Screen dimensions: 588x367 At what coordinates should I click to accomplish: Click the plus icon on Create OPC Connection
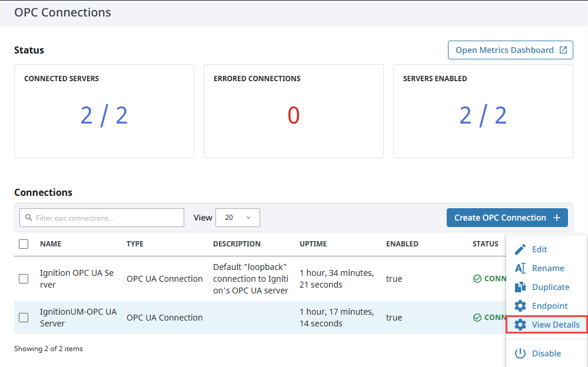557,218
